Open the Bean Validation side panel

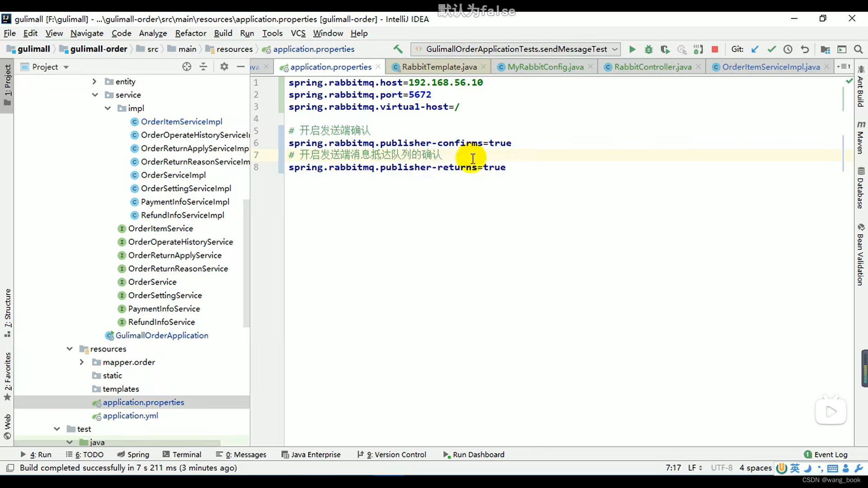860,254
